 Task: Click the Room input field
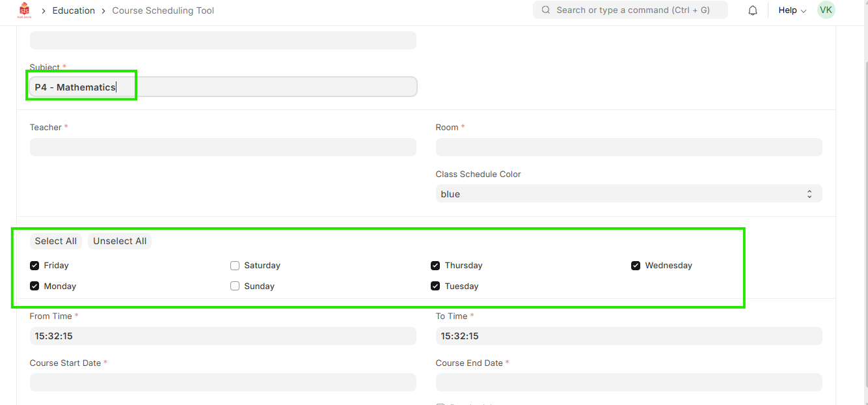(x=629, y=147)
